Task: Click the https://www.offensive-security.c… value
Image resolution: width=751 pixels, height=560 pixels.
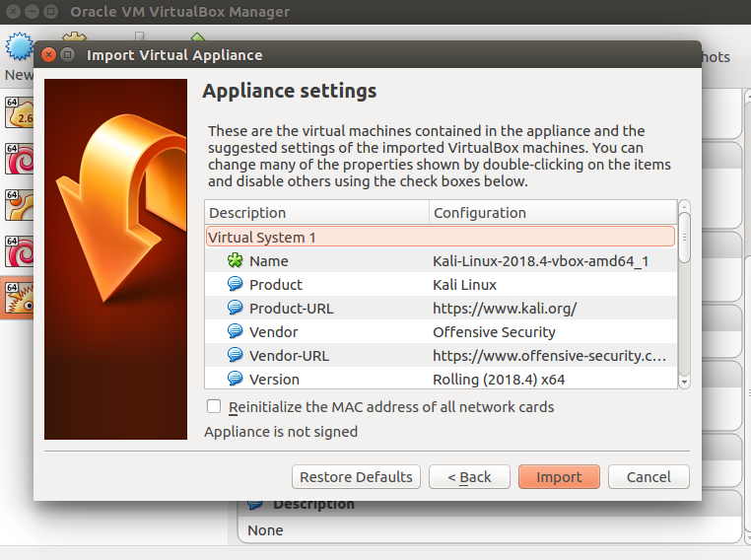Action: 549,356
